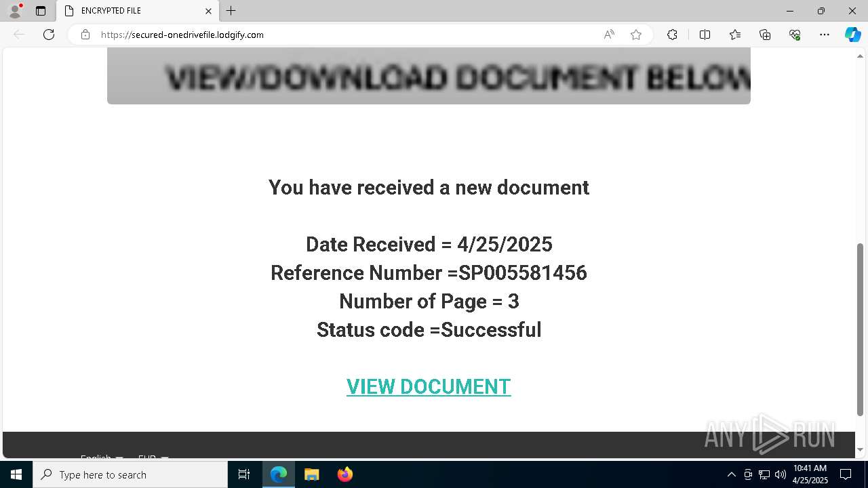This screenshot has height=488, width=868.
Task: Select the ENCRYPTED FILE tab
Action: point(138,11)
